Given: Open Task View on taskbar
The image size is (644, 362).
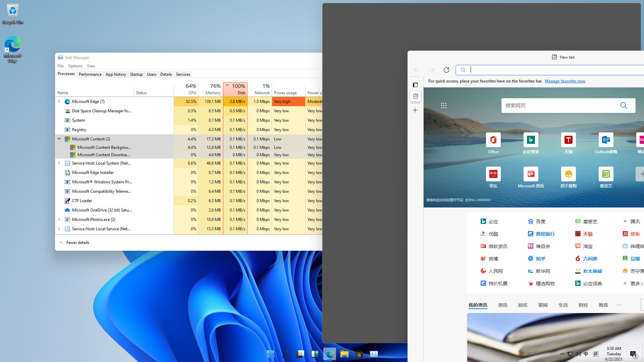Looking at the screenshot, I should click(300, 354).
